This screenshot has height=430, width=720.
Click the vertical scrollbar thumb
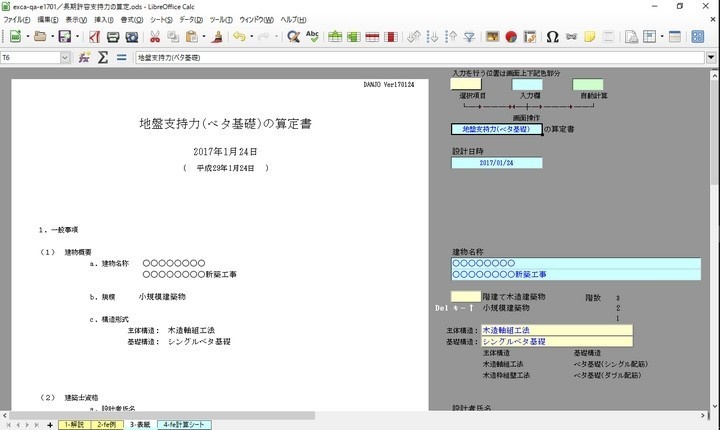click(x=714, y=132)
